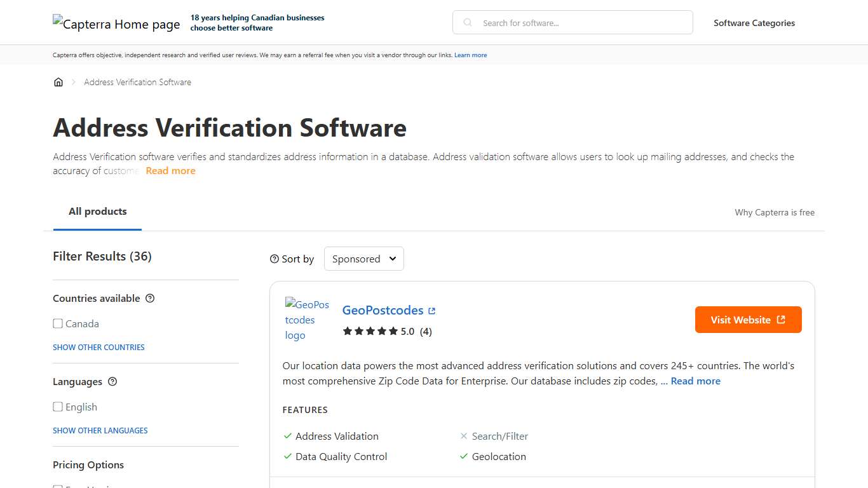Check the English language filter
Screen dimensions: 868x488
pyautogui.click(x=58, y=407)
